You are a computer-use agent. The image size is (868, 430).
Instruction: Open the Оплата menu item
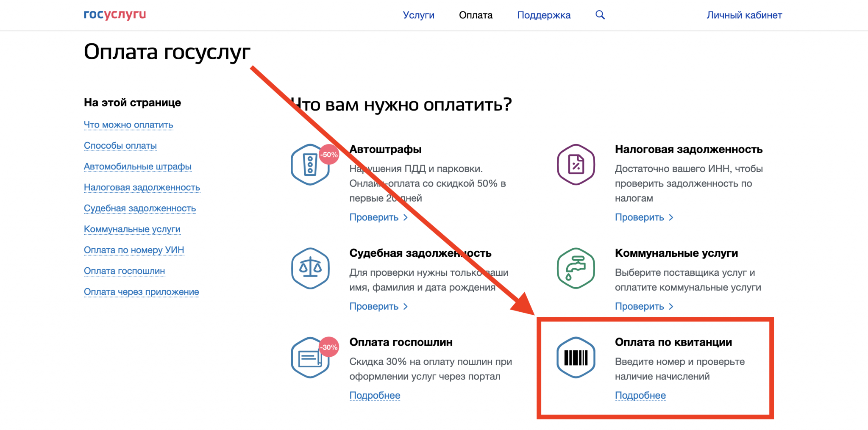pos(476,15)
